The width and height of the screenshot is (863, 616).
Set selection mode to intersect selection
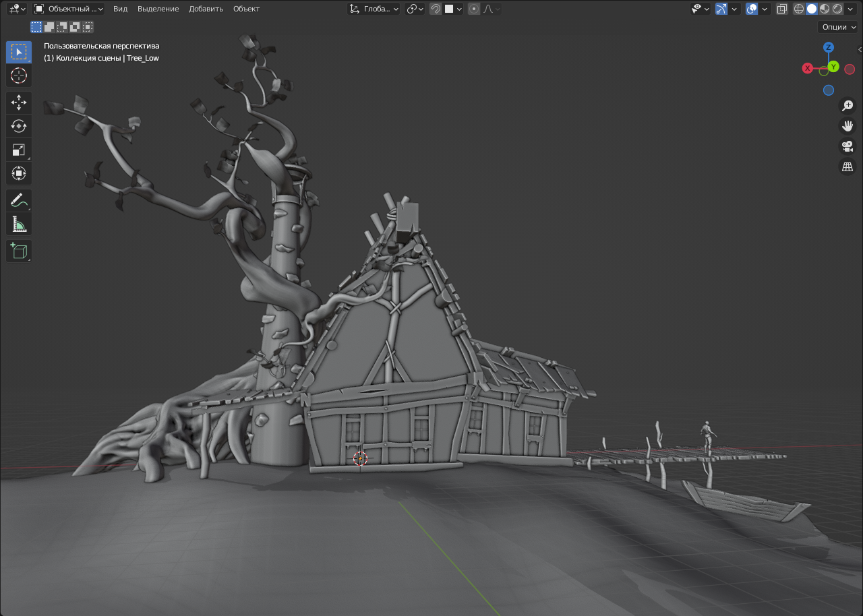click(x=88, y=27)
